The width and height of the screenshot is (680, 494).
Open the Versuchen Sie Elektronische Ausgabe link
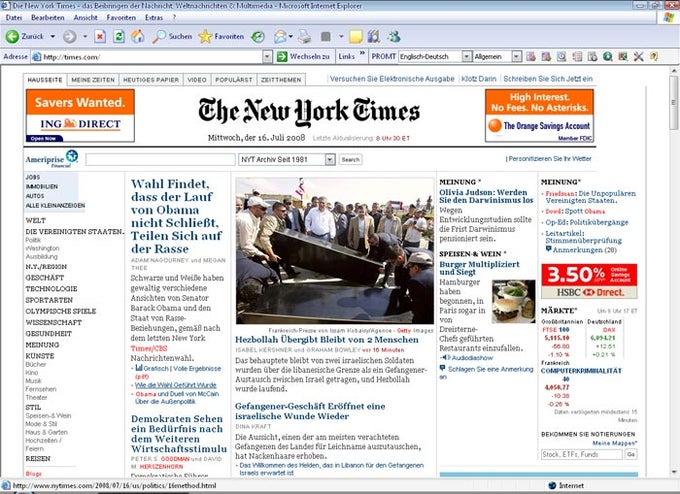392,79
